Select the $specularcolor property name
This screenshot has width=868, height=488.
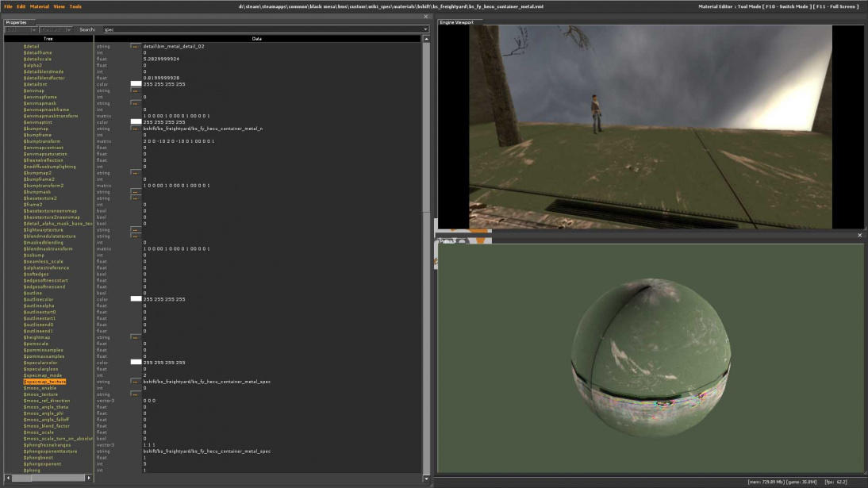pos(40,363)
